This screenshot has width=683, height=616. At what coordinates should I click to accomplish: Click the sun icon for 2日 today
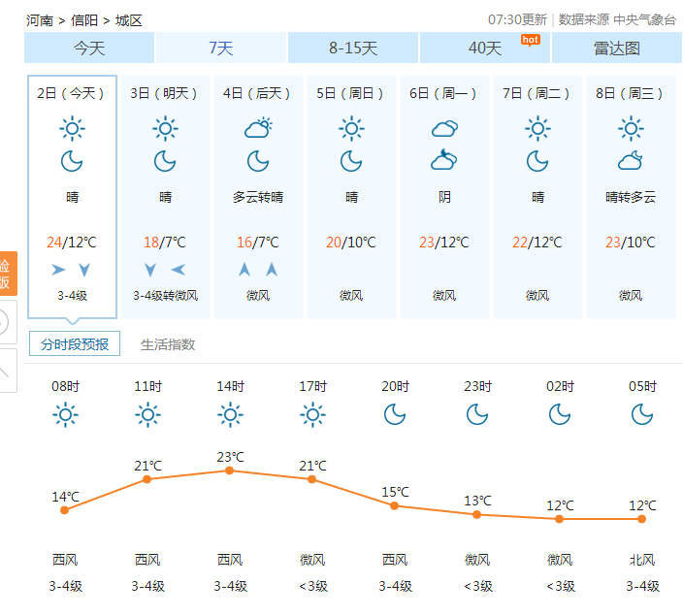tap(73, 128)
